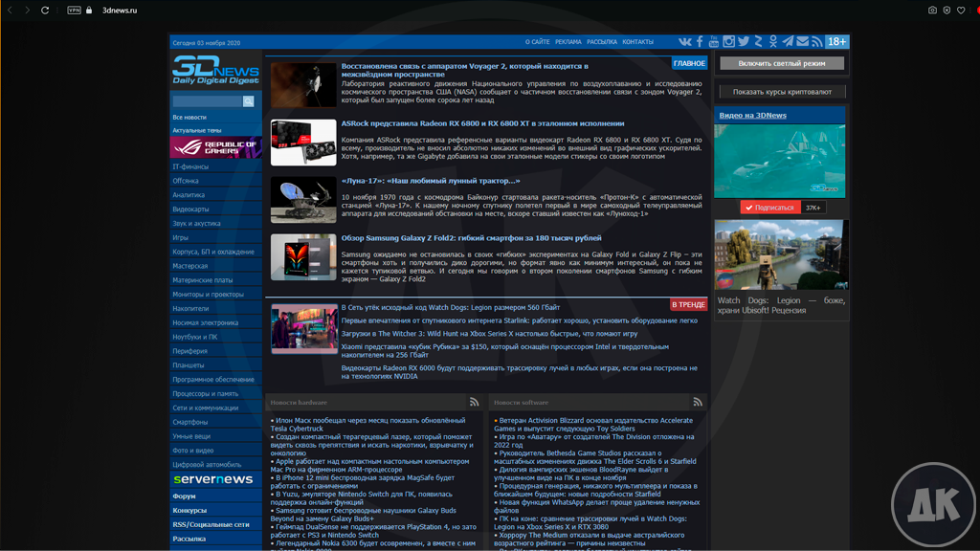Open Starlink first impressions trending story

coord(520,320)
